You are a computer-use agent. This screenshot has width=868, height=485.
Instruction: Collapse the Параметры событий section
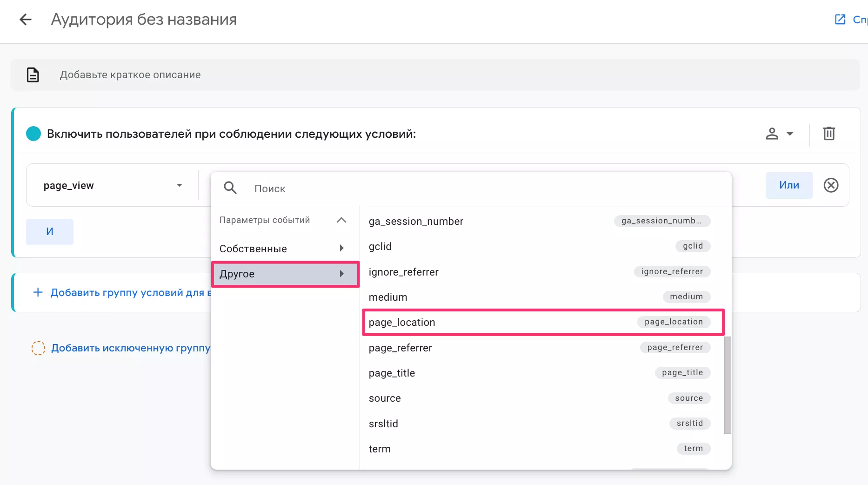coord(341,220)
